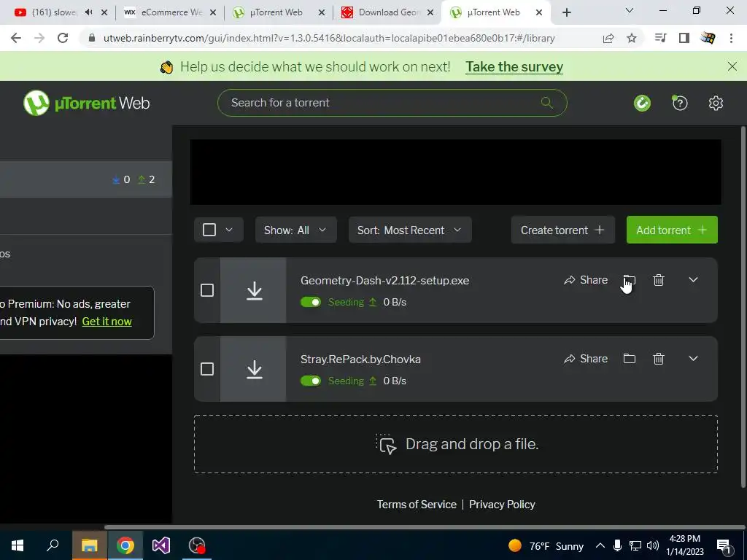Share the Geometry-Dash-v2.112-setup.exe torrent

(x=586, y=280)
